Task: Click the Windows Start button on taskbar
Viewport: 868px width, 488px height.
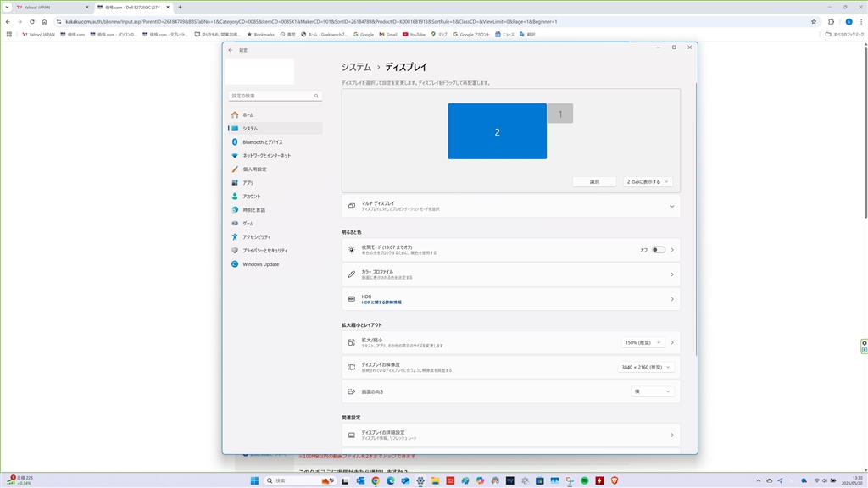Action: (254, 480)
